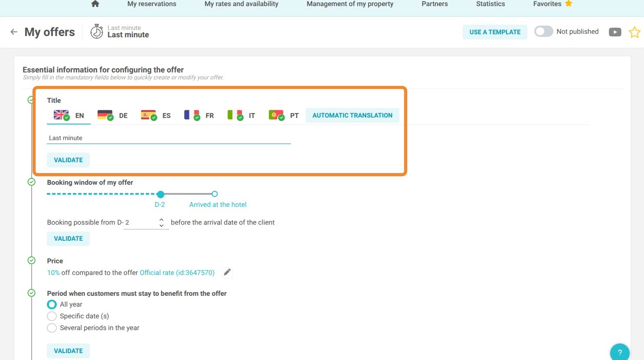Click the UK flag icon
The image size is (644, 360).
(x=62, y=115)
